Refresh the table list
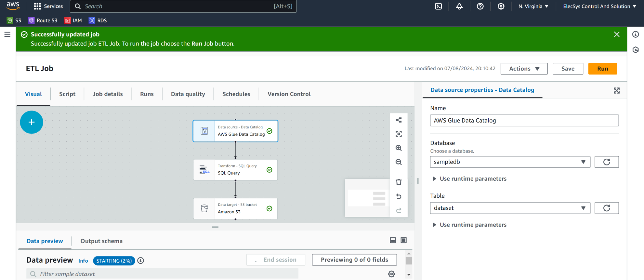This screenshot has height=280, width=644. pos(607,208)
